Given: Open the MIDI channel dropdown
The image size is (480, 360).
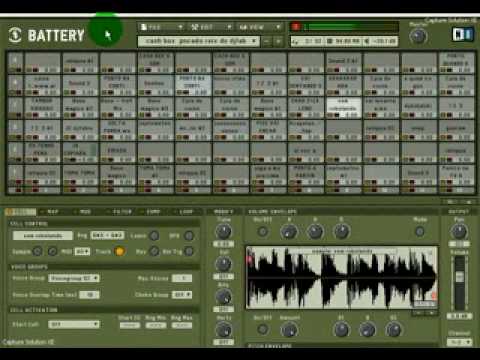Looking at the screenshot, I should [x=82, y=251].
